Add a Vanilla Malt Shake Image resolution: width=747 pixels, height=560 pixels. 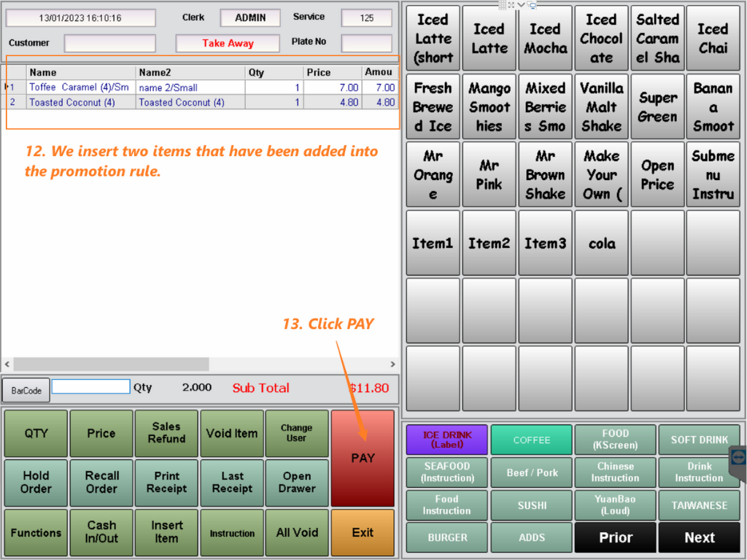601,106
